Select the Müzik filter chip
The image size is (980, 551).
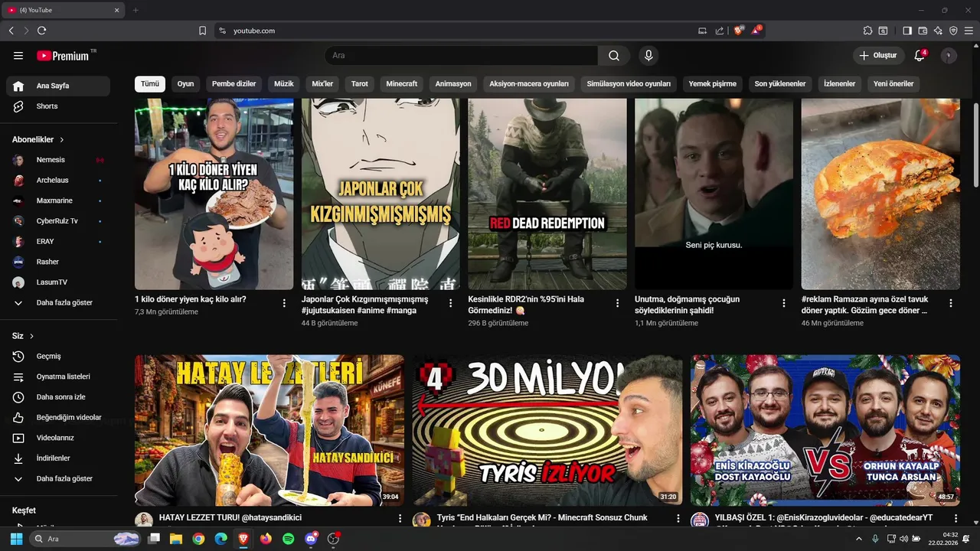[x=284, y=83]
